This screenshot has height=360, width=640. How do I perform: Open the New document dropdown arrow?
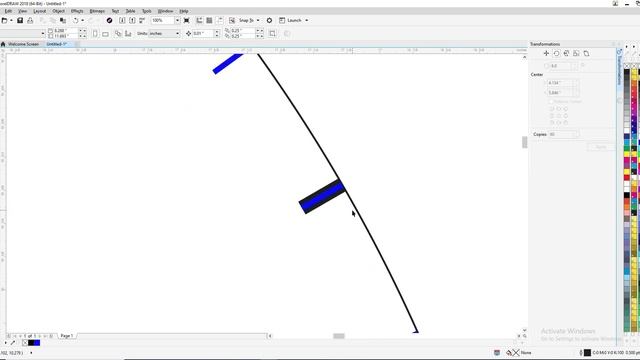pos(11,20)
